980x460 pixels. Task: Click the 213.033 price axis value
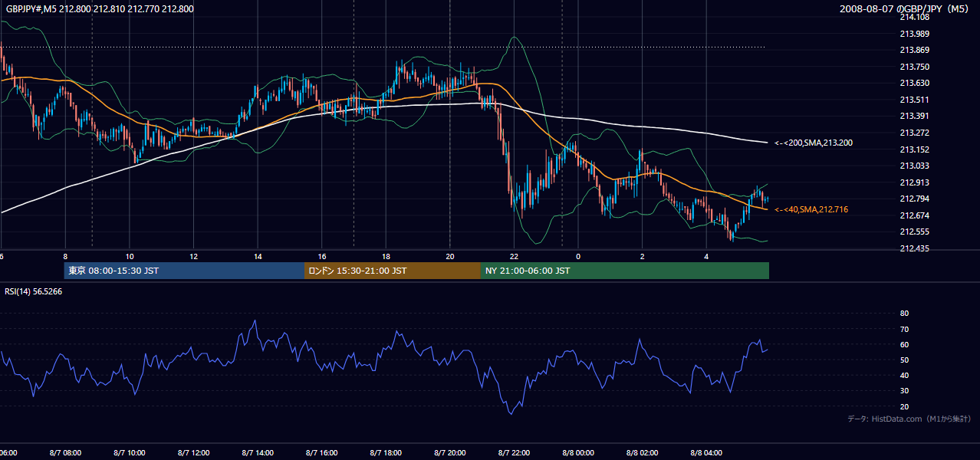[913, 166]
